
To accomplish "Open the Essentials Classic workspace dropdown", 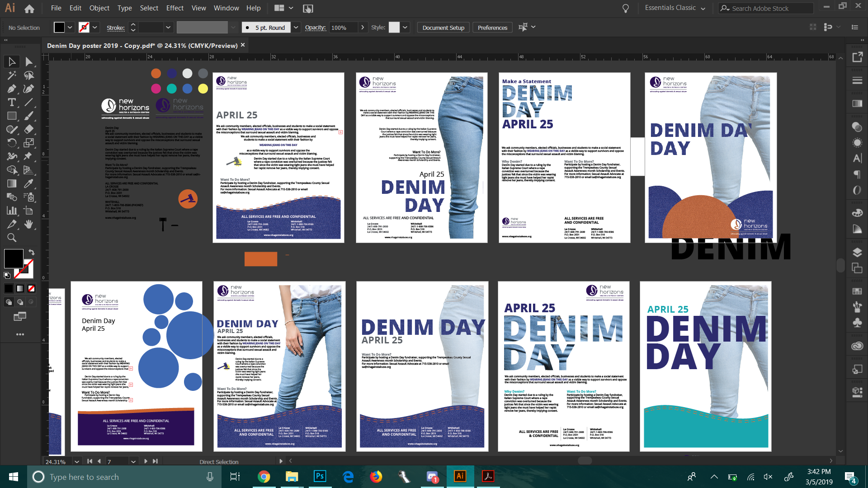I will point(675,8).
